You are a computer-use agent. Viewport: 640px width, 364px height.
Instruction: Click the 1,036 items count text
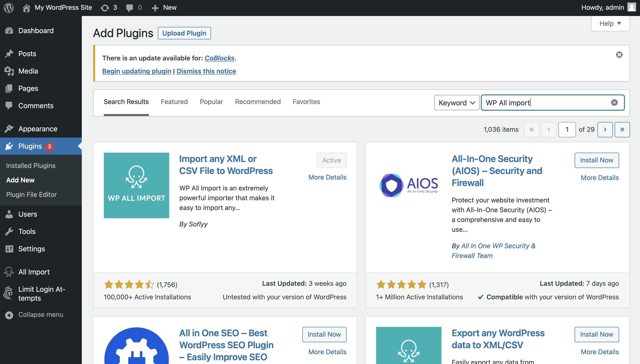[x=501, y=130]
